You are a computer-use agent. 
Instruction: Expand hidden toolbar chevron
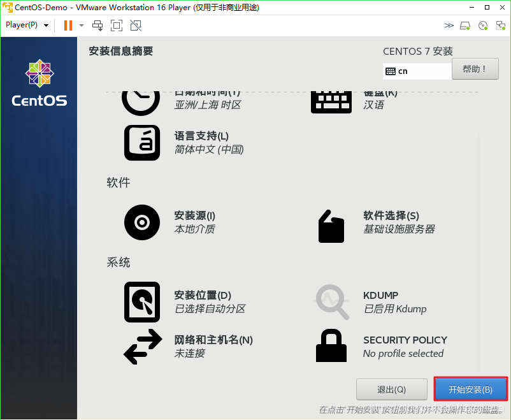(x=449, y=25)
